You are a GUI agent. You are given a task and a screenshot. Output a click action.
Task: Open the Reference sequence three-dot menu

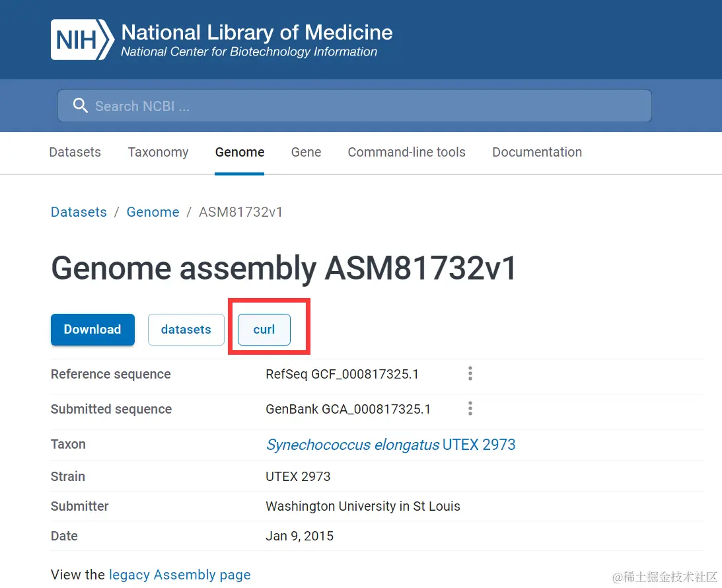470,374
